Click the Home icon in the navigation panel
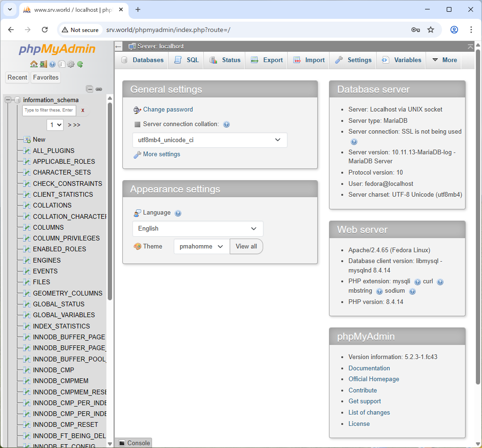The height and width of the screenshot is (448, 482). tap(34, 64)
